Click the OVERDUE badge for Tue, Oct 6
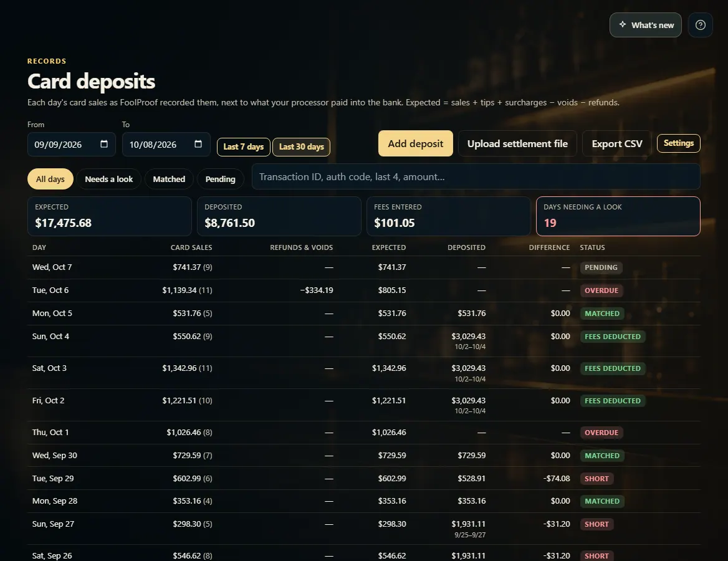The width and height of the screenshot is (728, 561). coord(601,290)
